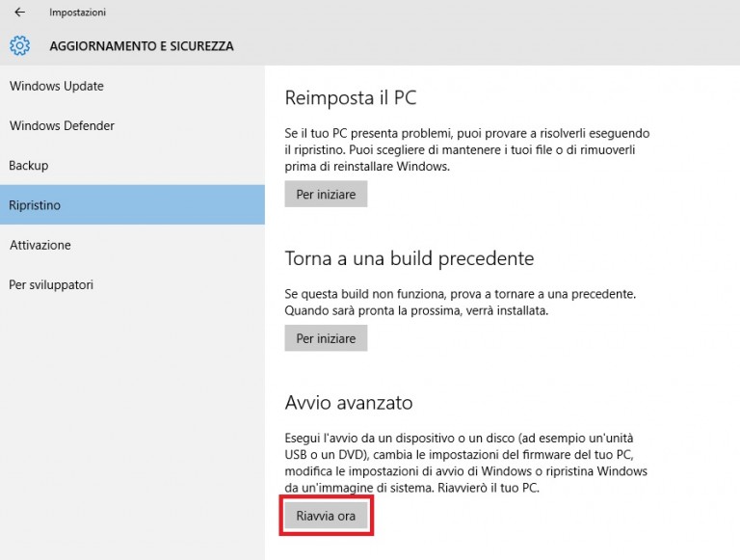Select Windows Defender in the sidebar
This screenshot has height=560, width=740.
pyautogui.click(x=62, y=125)
